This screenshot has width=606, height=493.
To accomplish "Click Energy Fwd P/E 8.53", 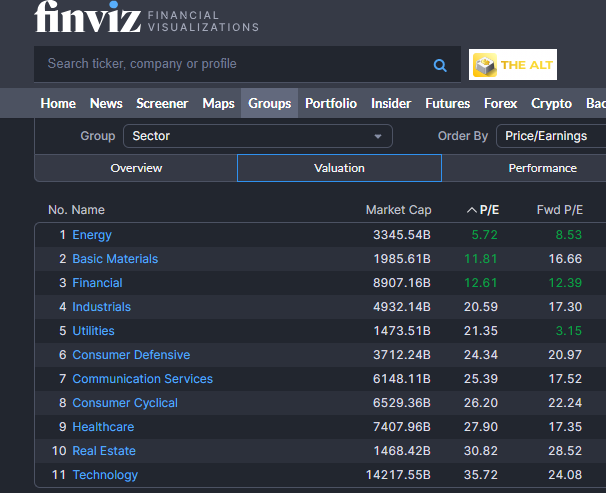I will pos(569,235).
